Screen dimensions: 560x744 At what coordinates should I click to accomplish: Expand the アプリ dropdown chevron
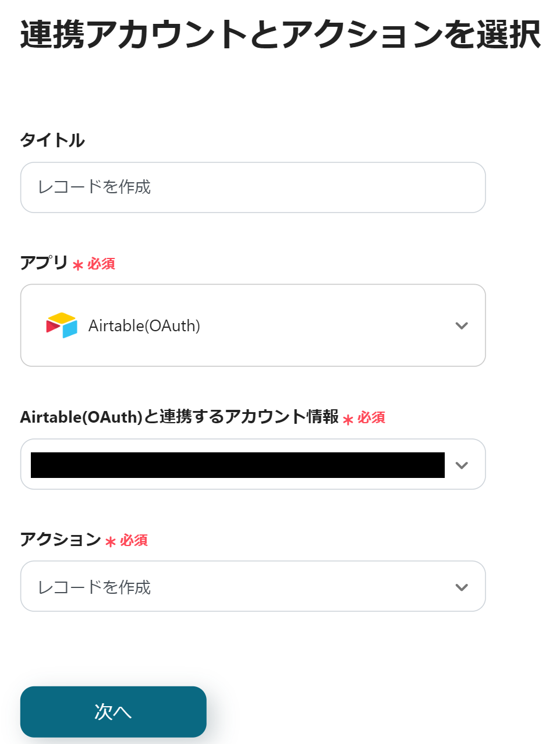(x=462, y=325)
